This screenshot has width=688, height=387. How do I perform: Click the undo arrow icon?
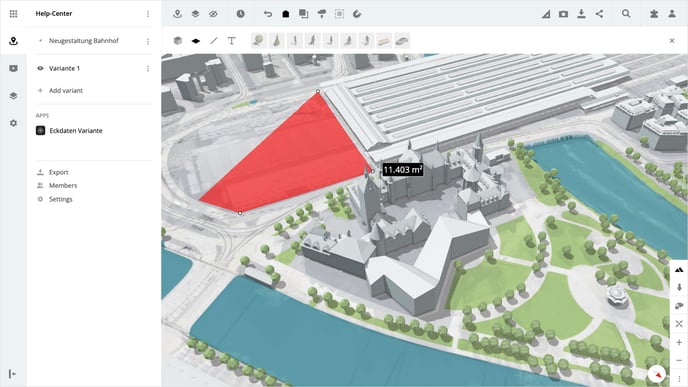pyautogui.click(x=268, y=14)
